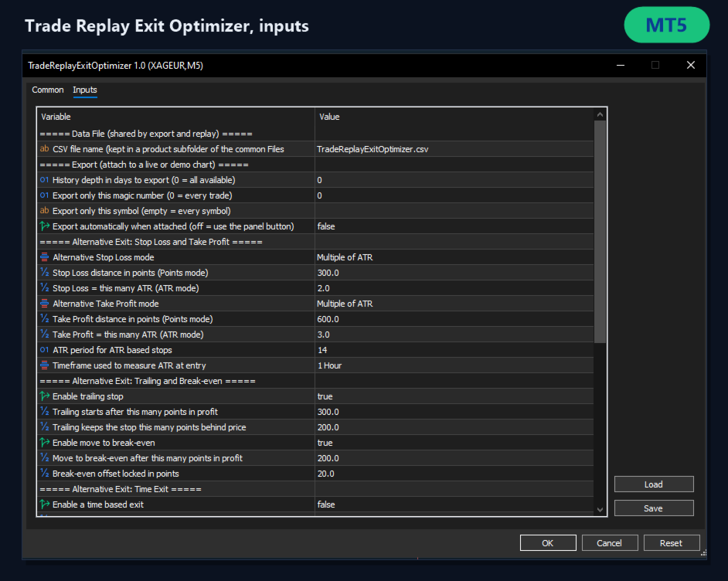The width and height of the screenshot is (728, 581).
Task: Click the double icon beside Trailing starts after this many points
Action: pyautogui.click(x=45, y=412)
